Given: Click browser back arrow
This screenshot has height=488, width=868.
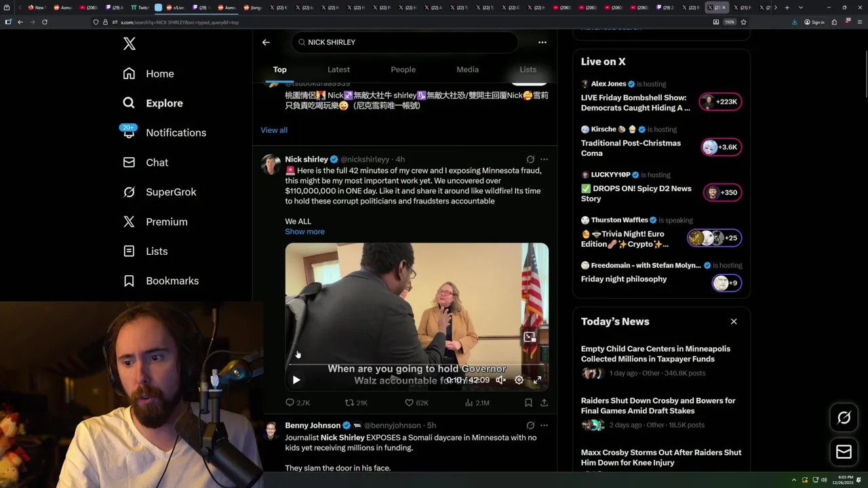Looking at the screenshot, I should point(20,22).
